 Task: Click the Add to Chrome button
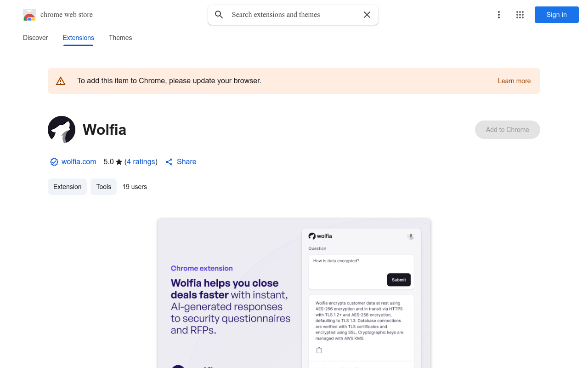508,130
